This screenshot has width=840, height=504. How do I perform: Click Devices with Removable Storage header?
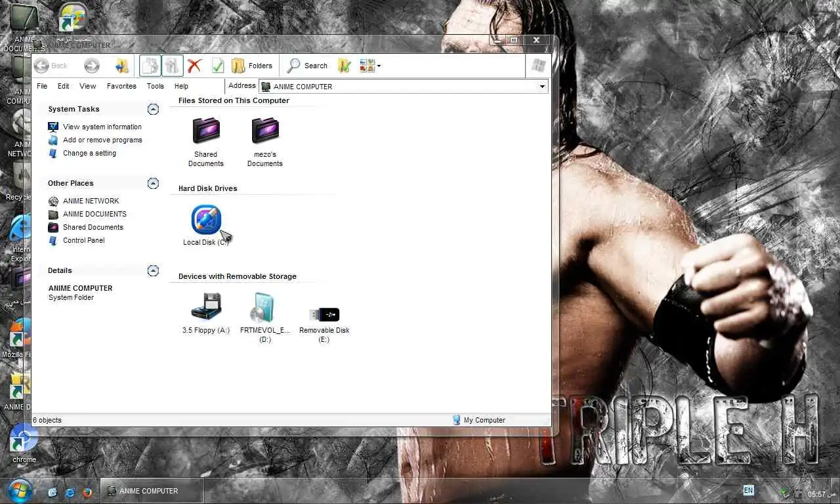click(x=237, y=276)
